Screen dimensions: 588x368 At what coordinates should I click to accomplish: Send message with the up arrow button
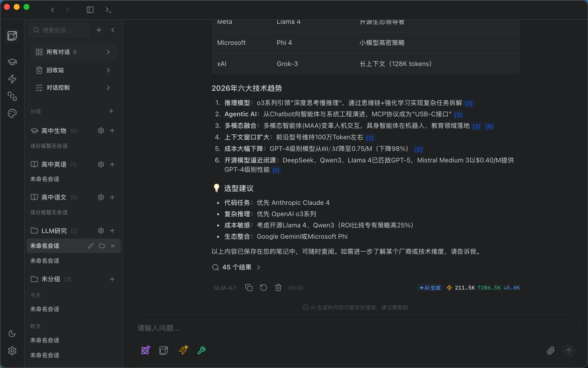[x=569, y=351]
